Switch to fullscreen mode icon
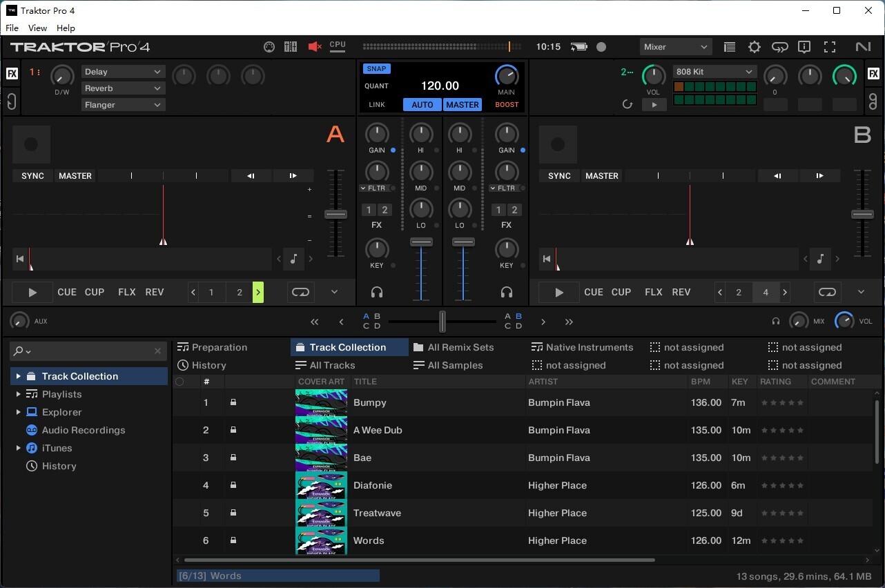Screen dimensions: 885x588 (830, 47)
